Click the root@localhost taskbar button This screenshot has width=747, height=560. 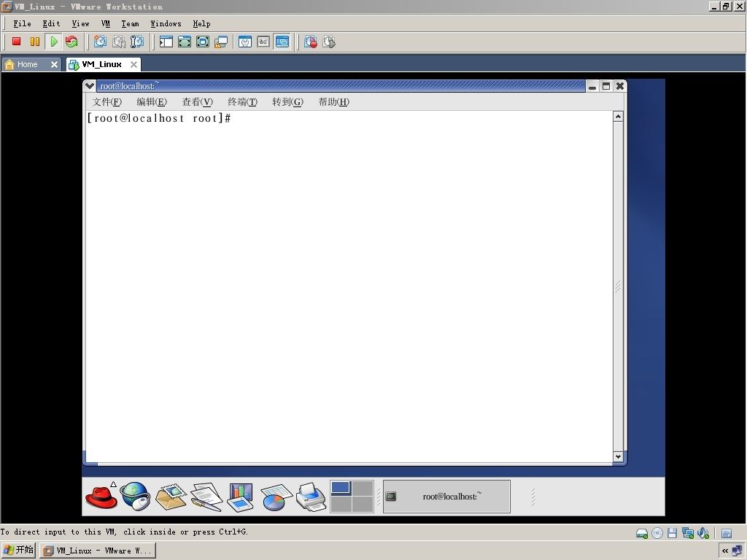pos(446,497)
